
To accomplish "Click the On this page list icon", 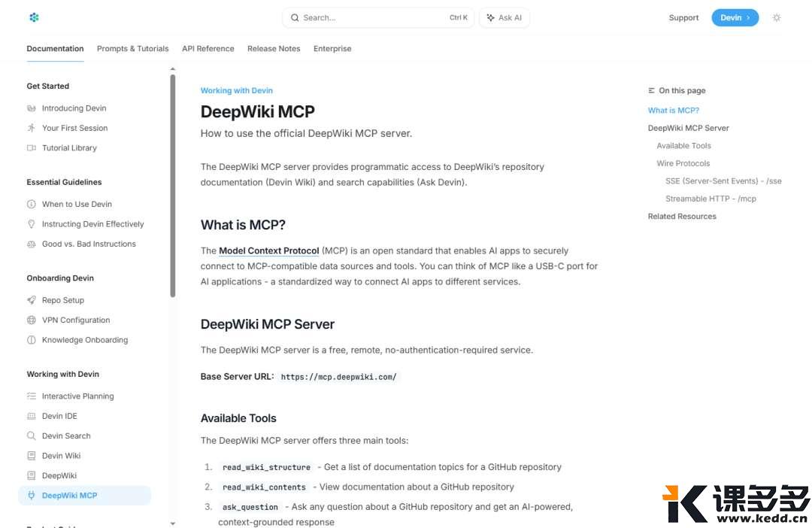I will (651, 91).
